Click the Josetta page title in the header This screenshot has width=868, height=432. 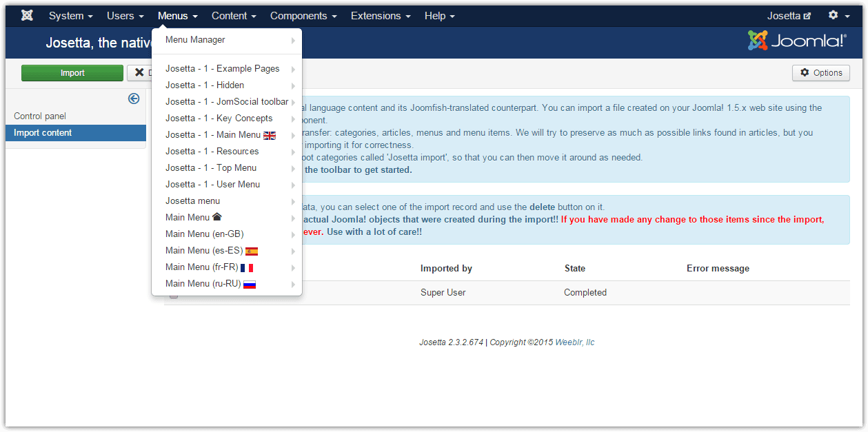click(x=99, y=43)
